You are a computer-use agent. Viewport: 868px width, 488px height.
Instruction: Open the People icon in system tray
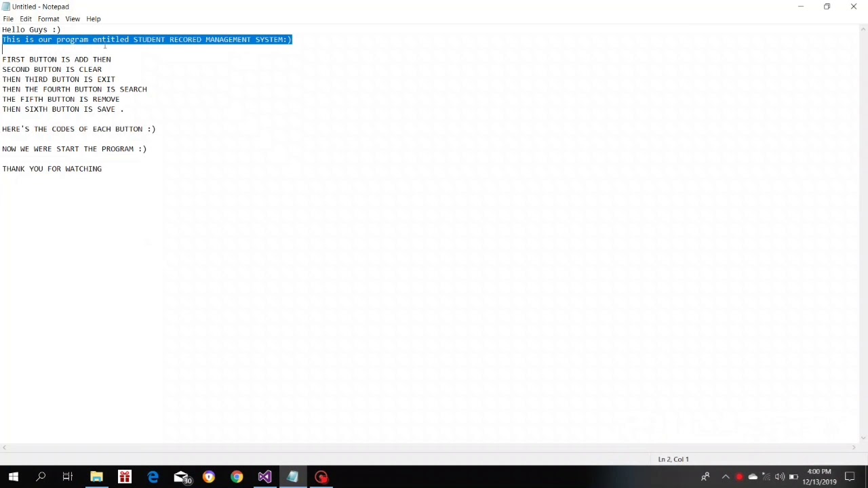pos(705,477)
